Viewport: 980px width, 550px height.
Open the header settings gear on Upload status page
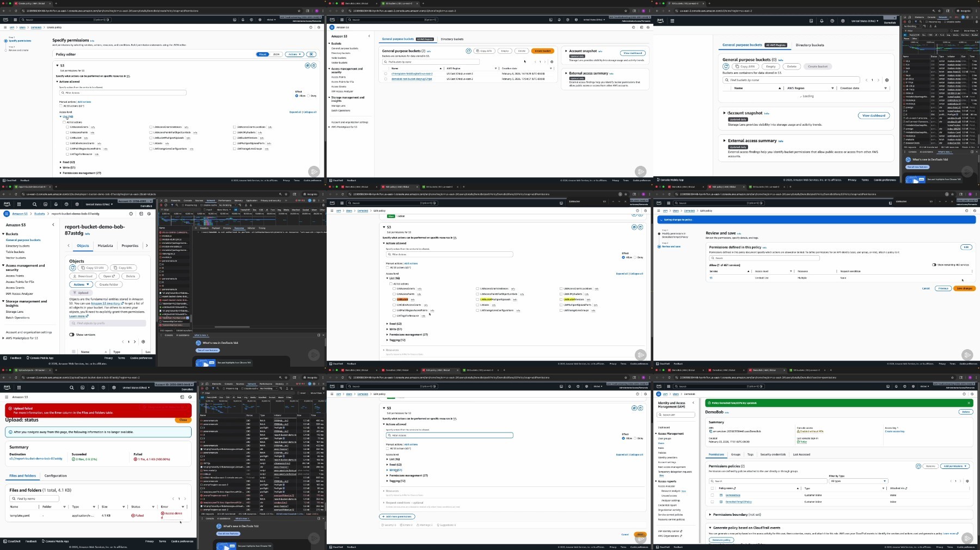pyautogui.click(x=114, y=388)
